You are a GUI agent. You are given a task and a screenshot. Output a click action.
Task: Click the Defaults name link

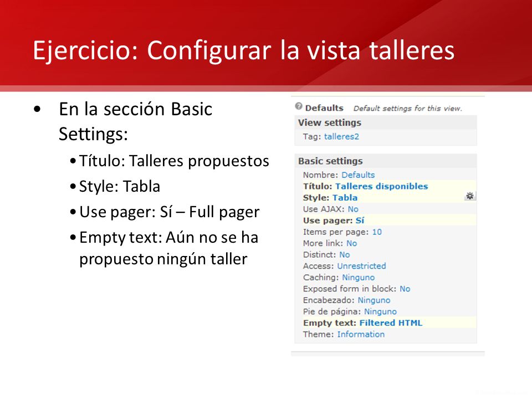click(358, 175)
